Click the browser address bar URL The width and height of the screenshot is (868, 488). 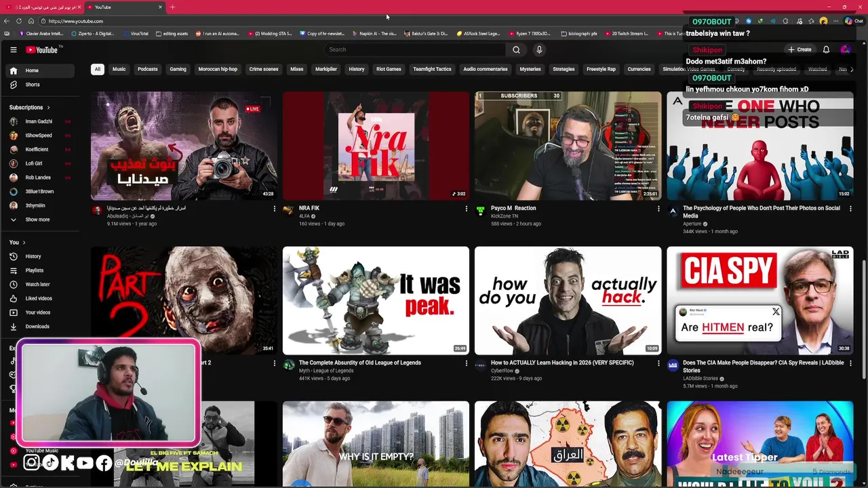pos(76,21)
